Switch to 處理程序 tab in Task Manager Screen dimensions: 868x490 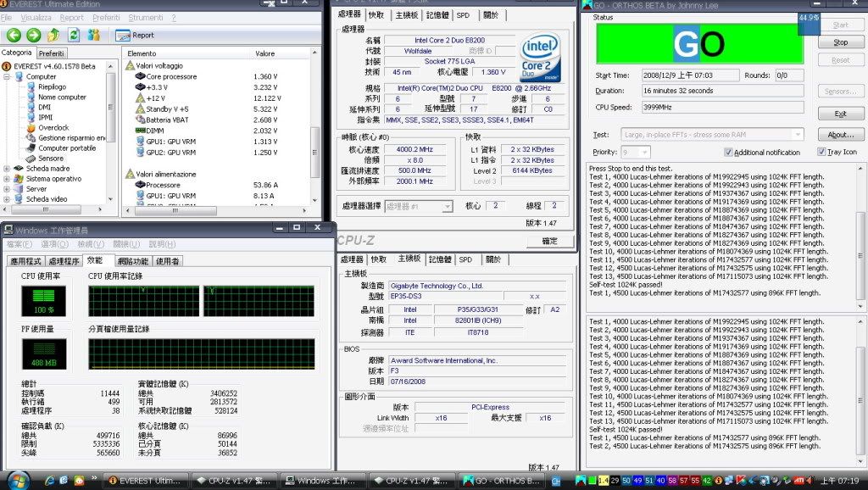tap(64, 261)
